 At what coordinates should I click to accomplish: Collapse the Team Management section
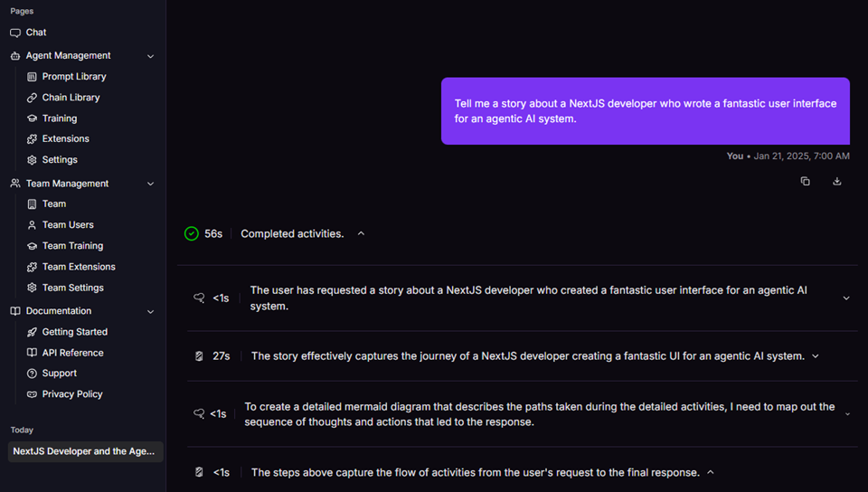click(150, 184)
